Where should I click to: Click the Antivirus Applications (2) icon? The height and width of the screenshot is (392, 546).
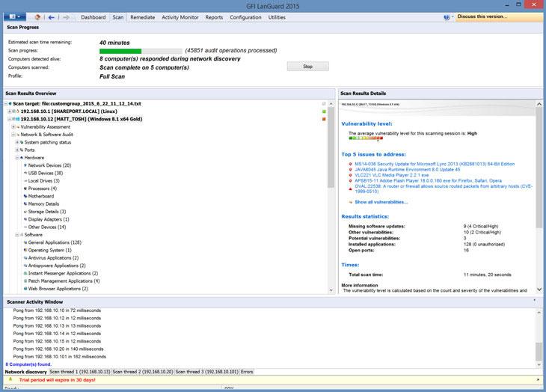click(25, 258)
